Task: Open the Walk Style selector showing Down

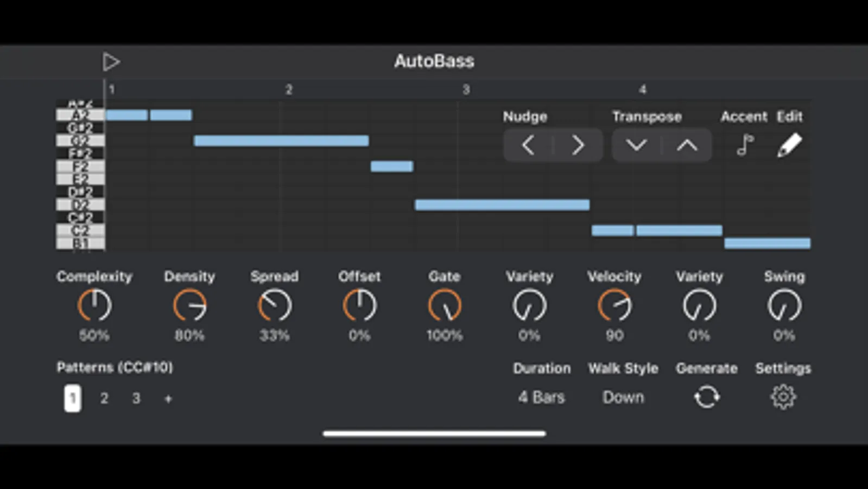Action: pyautogui.click(x=623, y=397)
